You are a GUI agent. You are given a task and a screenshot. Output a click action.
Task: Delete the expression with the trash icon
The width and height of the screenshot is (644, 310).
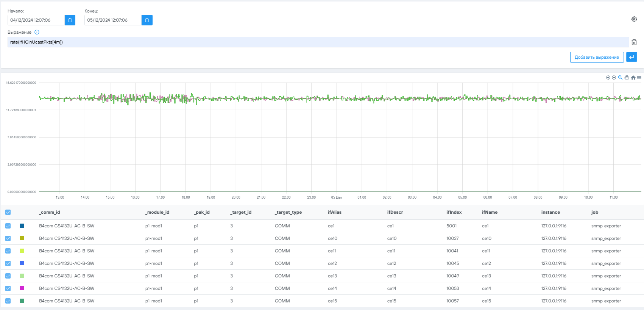(x=634, y=42)
